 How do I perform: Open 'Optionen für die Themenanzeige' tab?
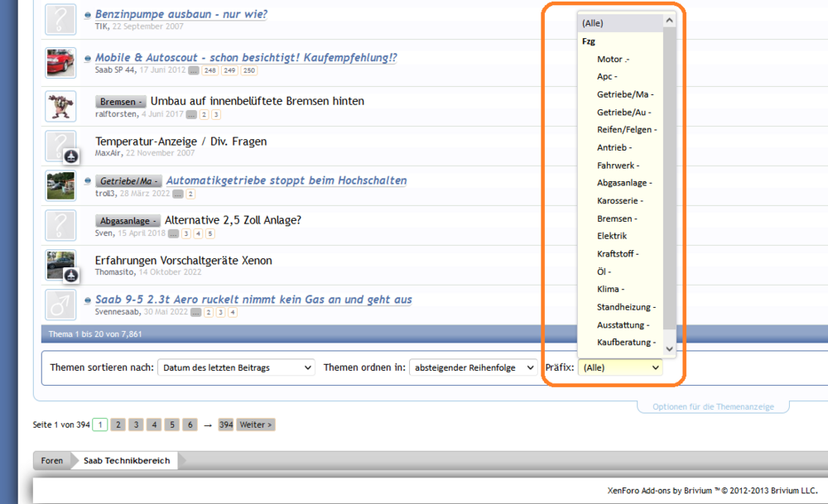point(714,407)
